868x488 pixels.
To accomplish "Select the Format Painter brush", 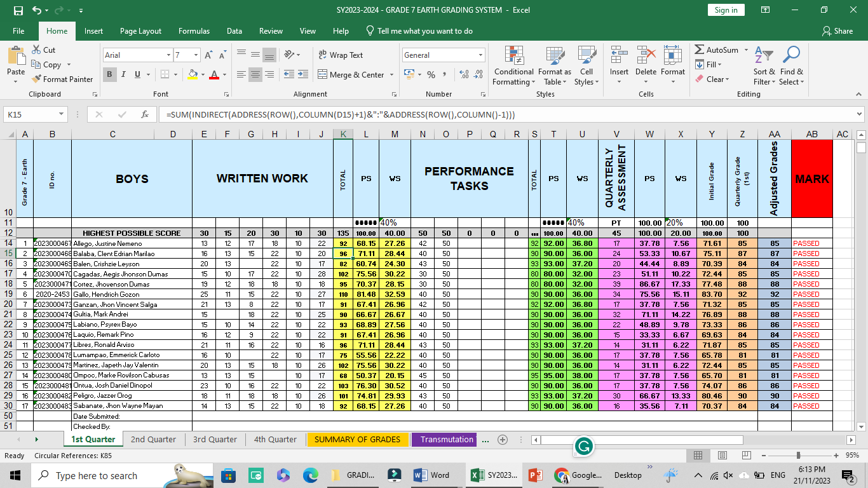I will (62, 79).
